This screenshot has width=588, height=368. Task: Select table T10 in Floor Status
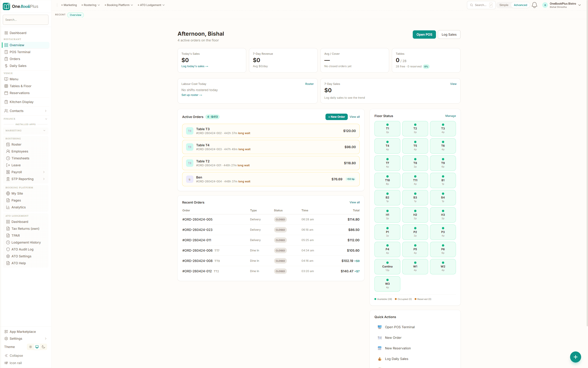click(387, 180)
